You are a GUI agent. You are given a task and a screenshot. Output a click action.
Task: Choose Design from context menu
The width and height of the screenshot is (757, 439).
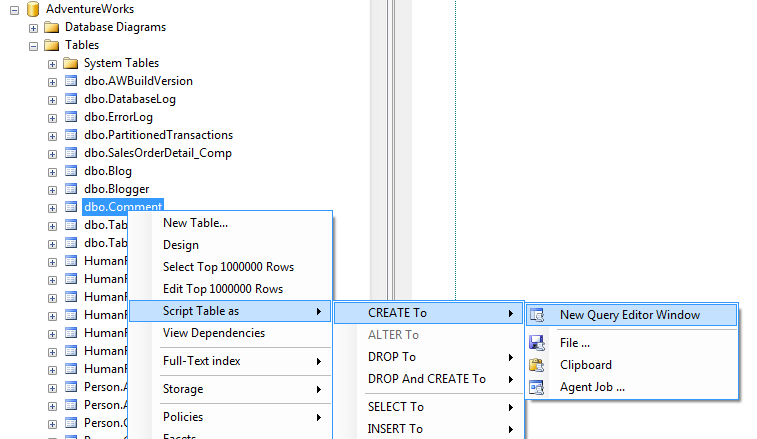(x=230, y=245)
